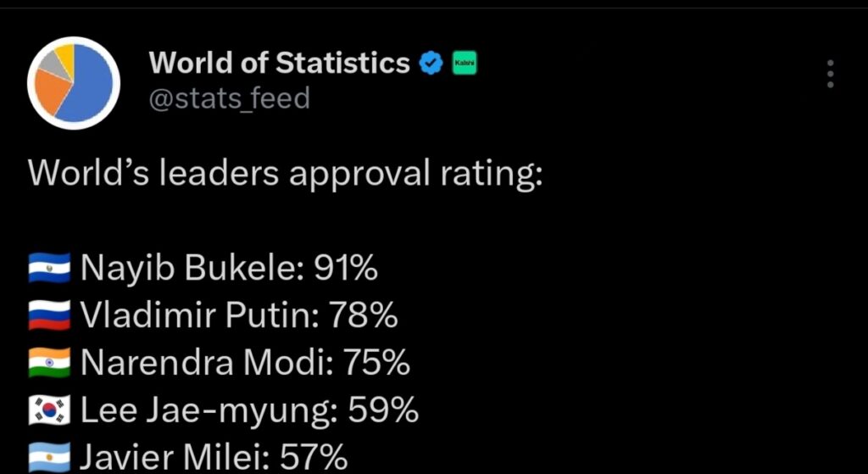Click the El Salvador flag emoji
The width and height of the screenshot is (868, 474).
coord(49,270)
